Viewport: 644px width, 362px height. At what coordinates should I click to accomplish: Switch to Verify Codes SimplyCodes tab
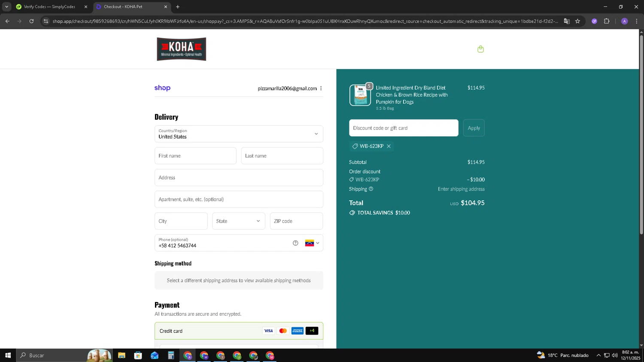[x=49, y=7]
